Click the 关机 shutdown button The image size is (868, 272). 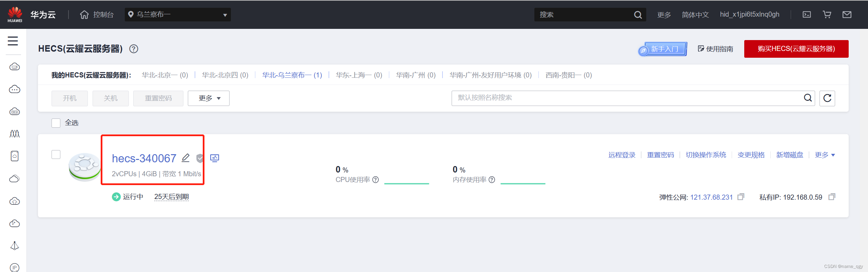(111, 98)
